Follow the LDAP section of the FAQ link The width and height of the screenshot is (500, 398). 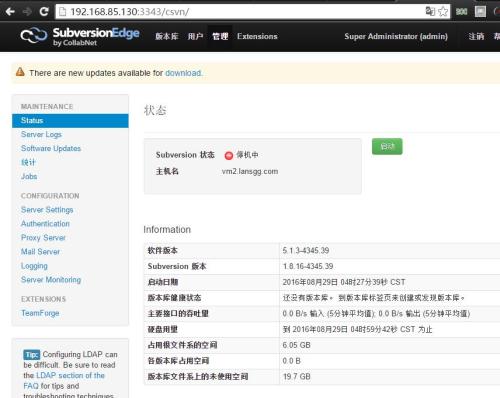click(x=64, y=380)
